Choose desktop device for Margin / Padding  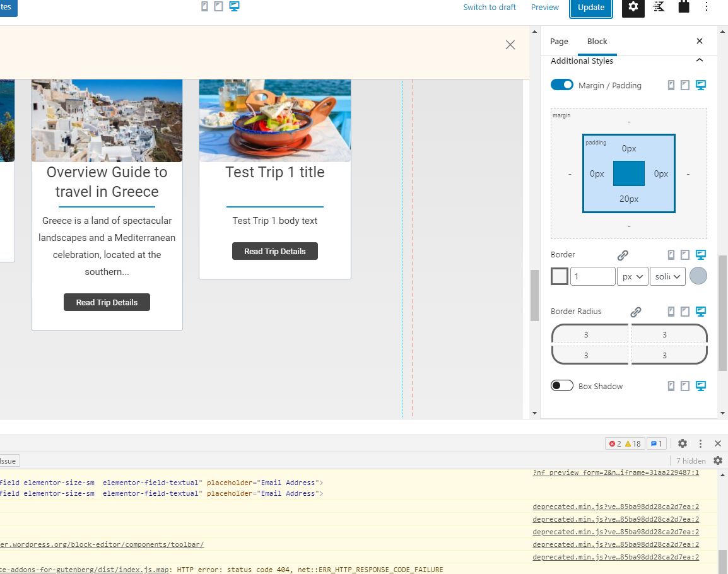pos(701,85)
